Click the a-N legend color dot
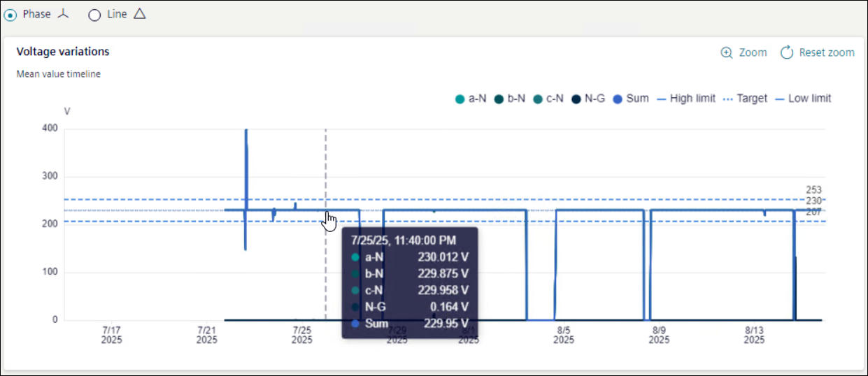Image resolution: width=868 pixels, height=376 pixels. pos(460,99)
